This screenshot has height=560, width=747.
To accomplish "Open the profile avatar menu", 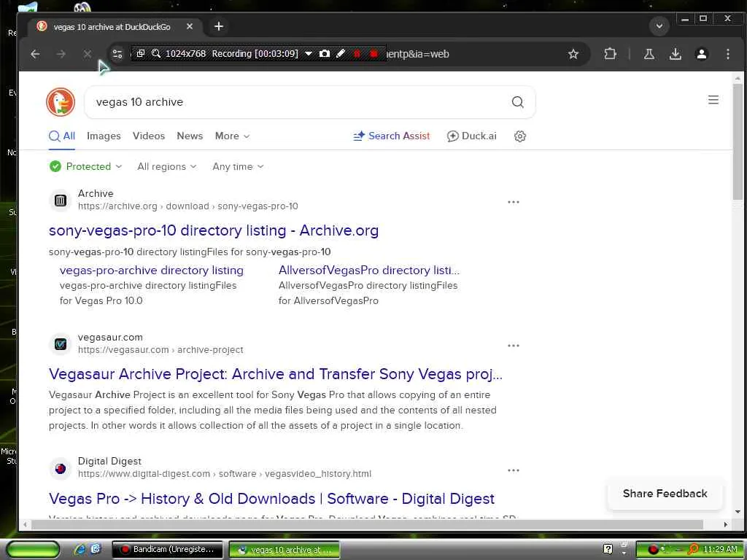I will (701, 54).
